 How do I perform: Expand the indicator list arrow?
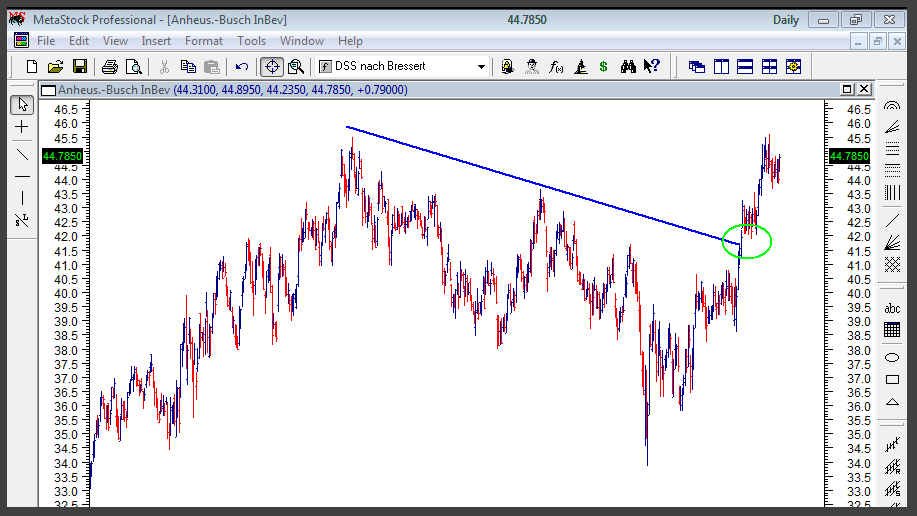coord(481,67)
